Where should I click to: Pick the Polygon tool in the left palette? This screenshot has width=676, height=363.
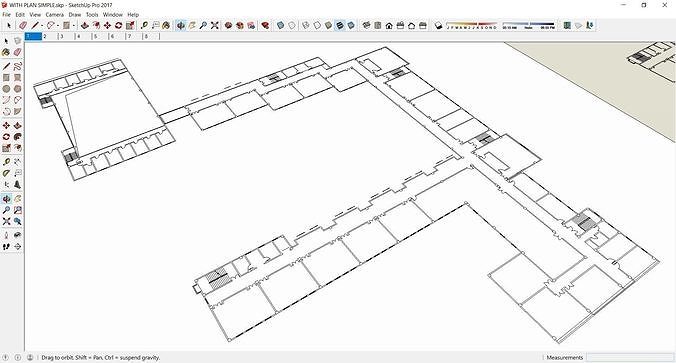pos(17,89)
